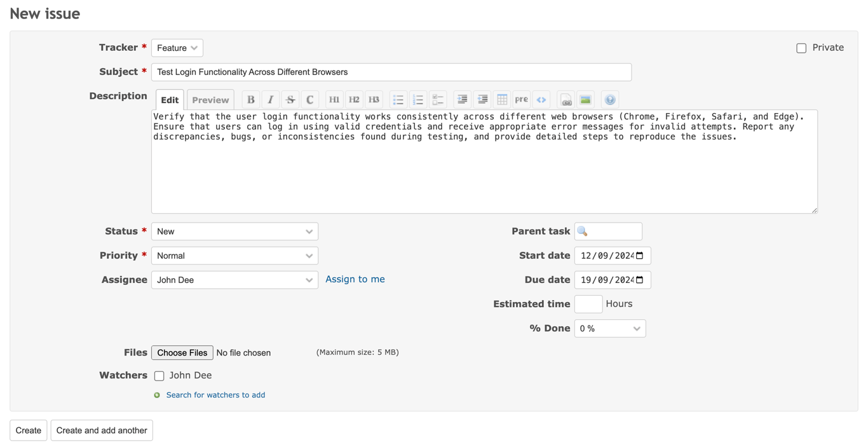Screen dimensions: 868x447
Task: Click the Assign to me link
Action: [x=355, y=279]
